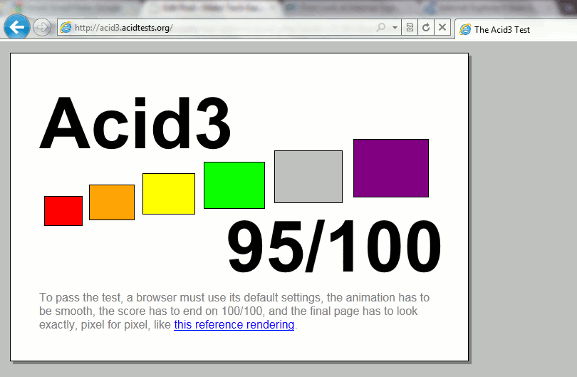Click the gray square
577x377 pixels.
pos(308,176)
